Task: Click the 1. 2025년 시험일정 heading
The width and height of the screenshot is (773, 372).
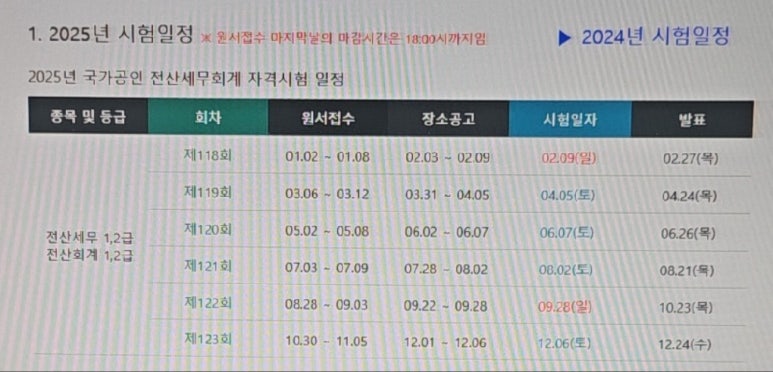Action: pyautogui.click(x=111, y=34)
